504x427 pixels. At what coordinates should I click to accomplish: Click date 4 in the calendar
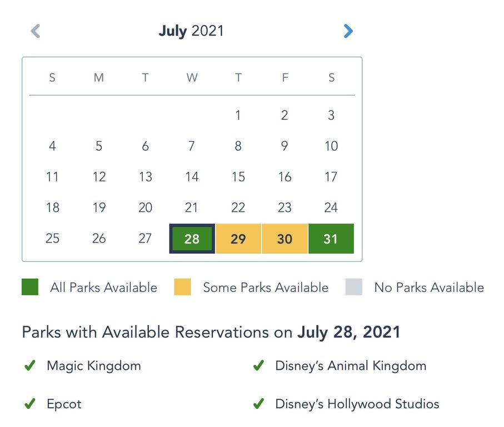coord(52,146)
